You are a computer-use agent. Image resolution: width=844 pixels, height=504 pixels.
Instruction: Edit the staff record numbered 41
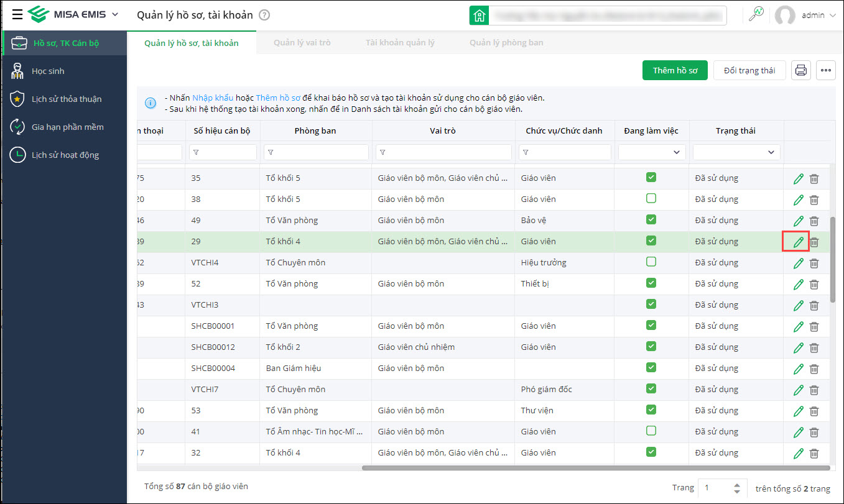[799, 433]
